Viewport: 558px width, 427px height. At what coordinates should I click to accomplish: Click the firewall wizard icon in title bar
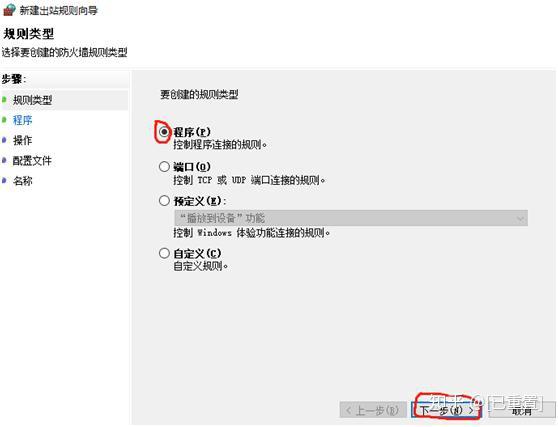[x=9, y=10]
